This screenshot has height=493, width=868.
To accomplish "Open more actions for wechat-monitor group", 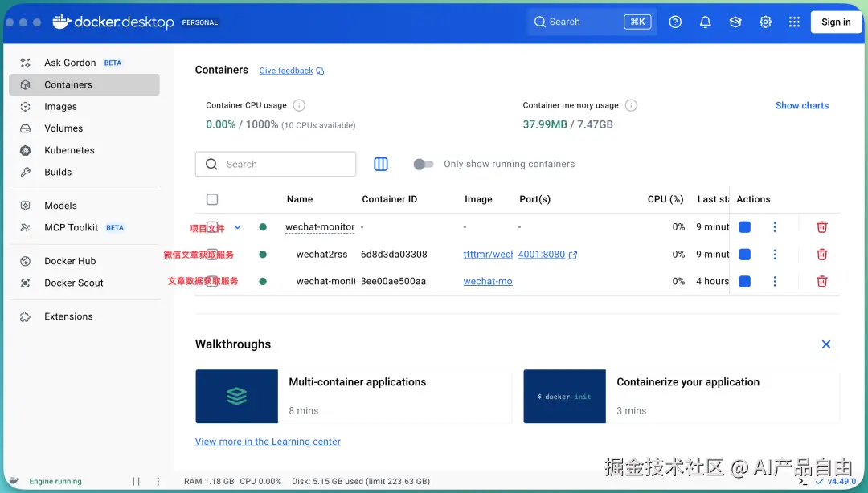I will [775, 227].
